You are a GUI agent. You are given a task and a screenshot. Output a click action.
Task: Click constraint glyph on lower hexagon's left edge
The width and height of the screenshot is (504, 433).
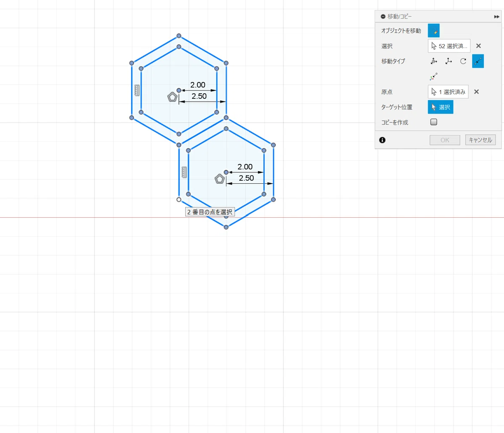pyautogui.click(x=184, y=172)
